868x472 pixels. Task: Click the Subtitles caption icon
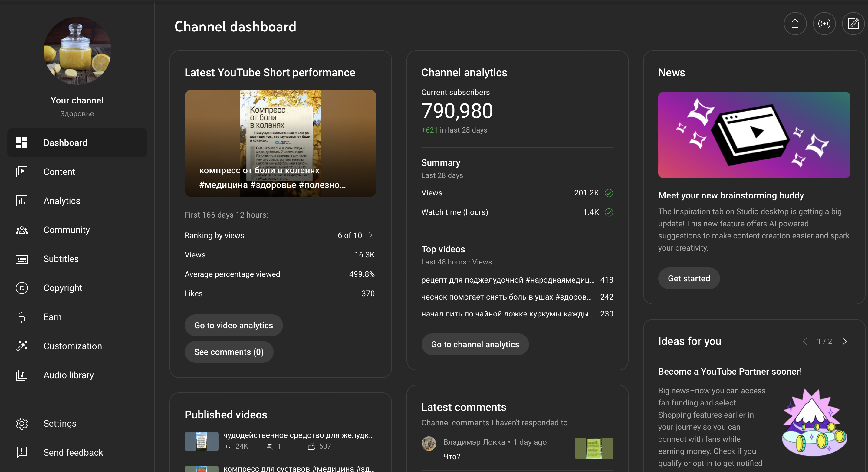(x=22, y=259)
